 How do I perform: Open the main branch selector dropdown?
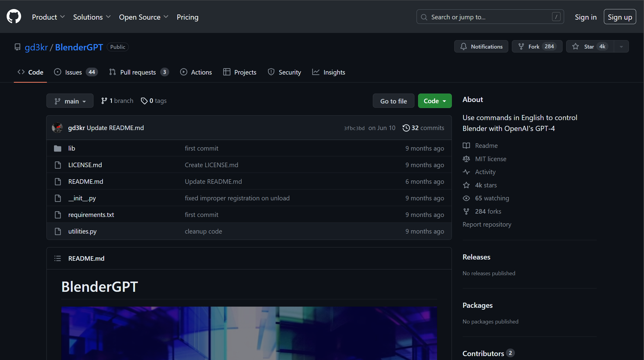click(x=70, y=101)
